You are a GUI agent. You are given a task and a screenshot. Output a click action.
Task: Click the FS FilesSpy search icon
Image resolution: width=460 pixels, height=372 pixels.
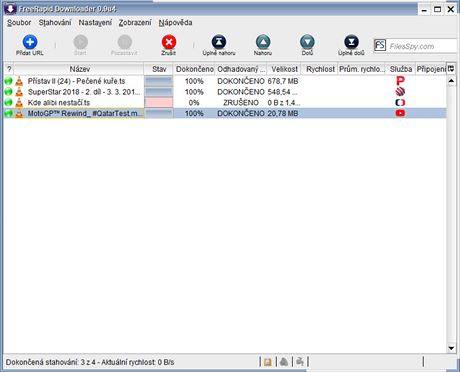click(x=380, y=45)
